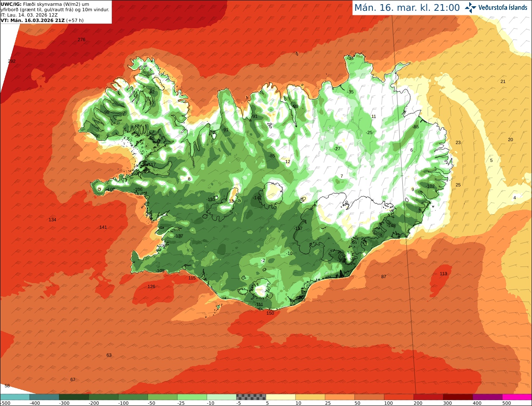This screenshot has height=406, width=532.
Task: Click the map value -137
Action: pos(179,236)
